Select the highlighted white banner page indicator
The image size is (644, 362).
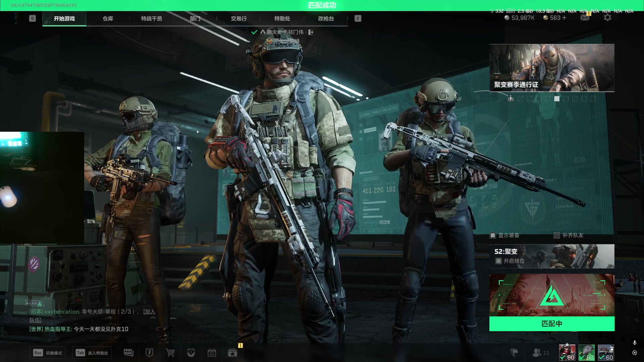(557, 99)
